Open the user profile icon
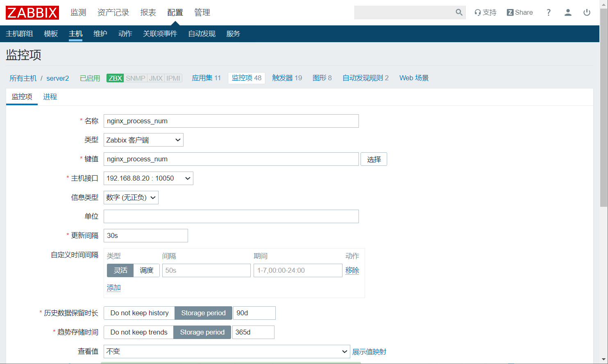 click(568, 13)
